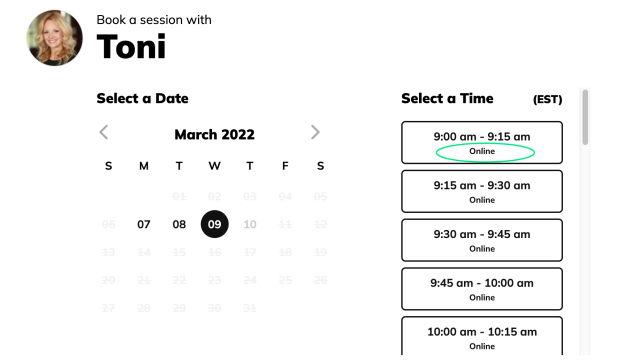This screenshot has height=360, width=640.
Task: Book the 9:00 am - 9:15 am slot
Action: [x=482, y=142]
